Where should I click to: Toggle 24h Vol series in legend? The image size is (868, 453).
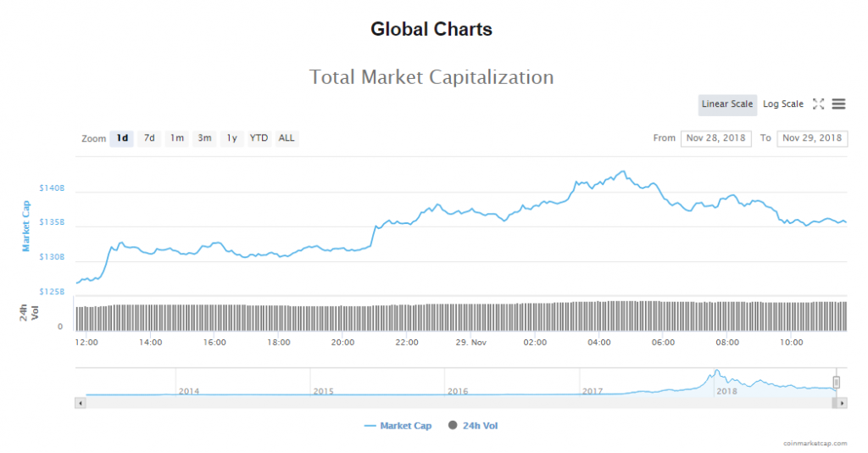[x=473, y=426]
